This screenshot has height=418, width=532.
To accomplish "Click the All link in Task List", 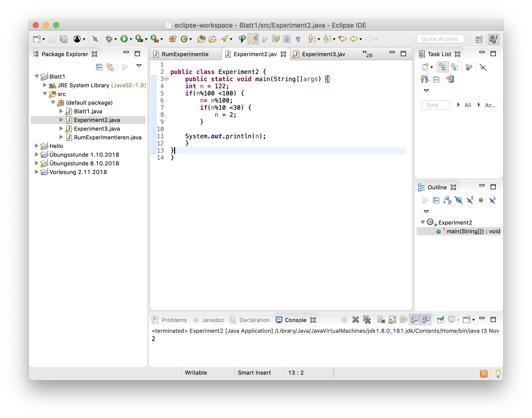I will (468, 105).
